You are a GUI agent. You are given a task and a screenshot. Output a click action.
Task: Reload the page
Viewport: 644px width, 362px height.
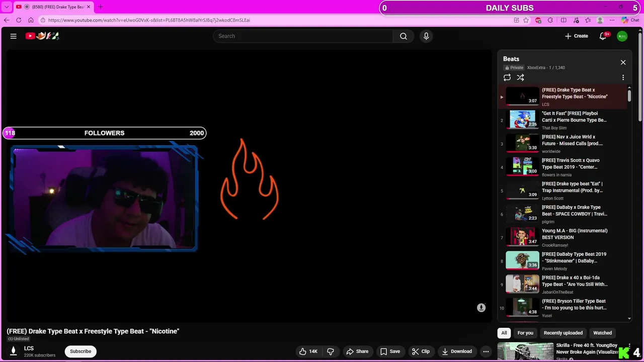tap(19, 20)
